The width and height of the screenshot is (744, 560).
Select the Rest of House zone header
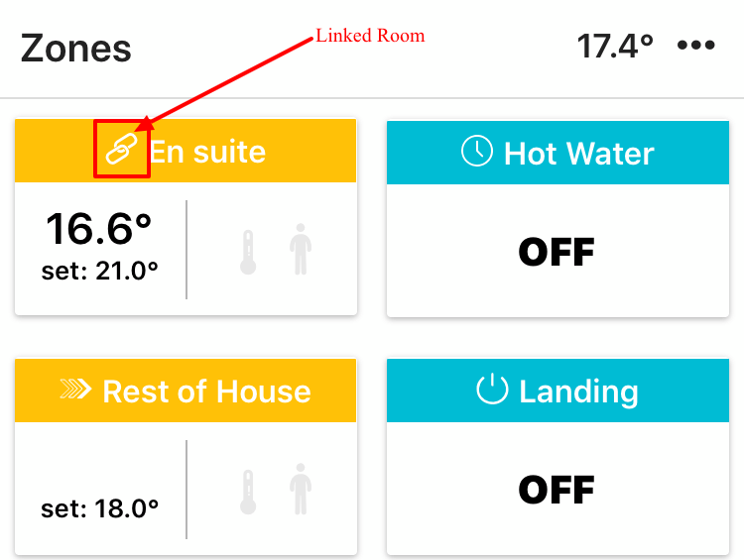pos(186,391)
